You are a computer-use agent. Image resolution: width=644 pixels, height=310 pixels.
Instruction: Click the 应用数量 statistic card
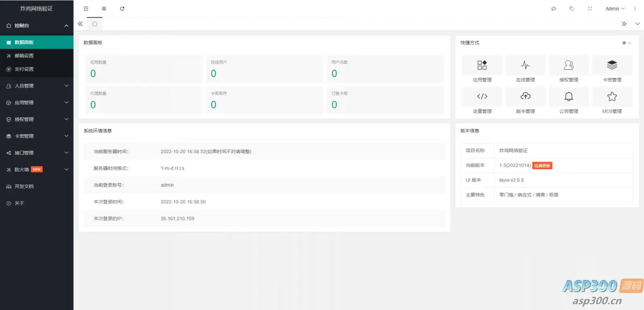coord(144,69)
